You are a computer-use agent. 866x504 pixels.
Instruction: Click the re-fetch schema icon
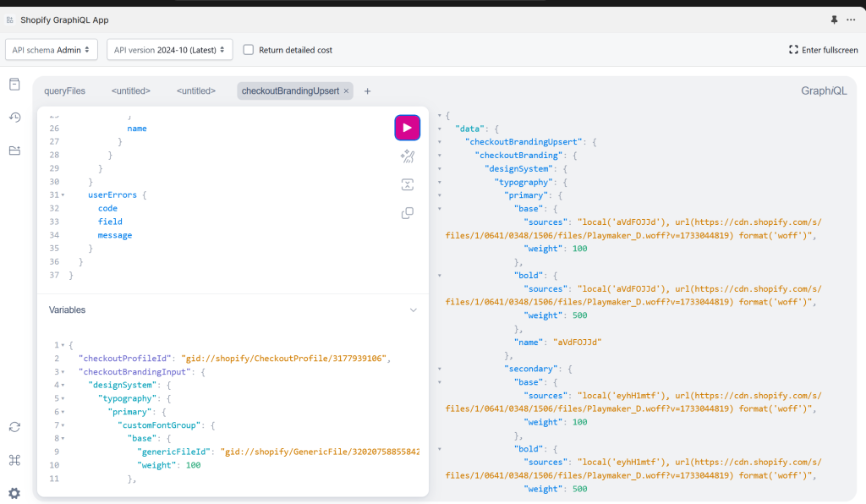click(14, 427)
